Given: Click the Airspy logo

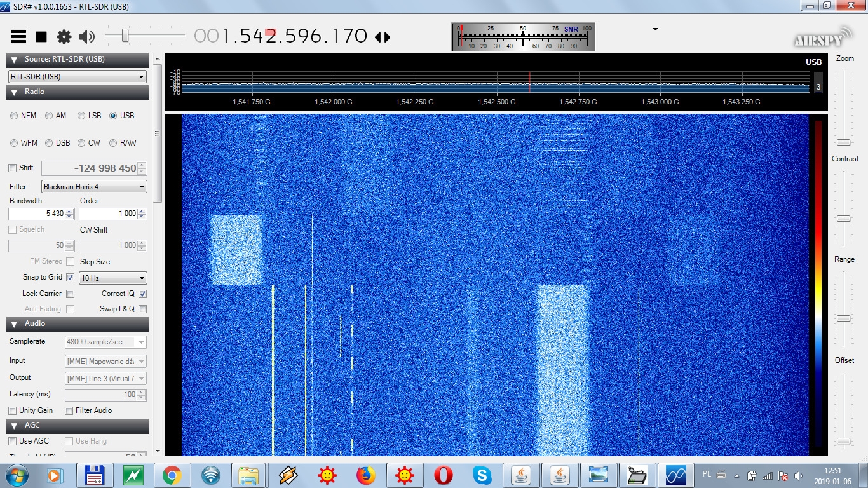Looking at the screenshot, I should pyautogui.click(x=822, y=37).
